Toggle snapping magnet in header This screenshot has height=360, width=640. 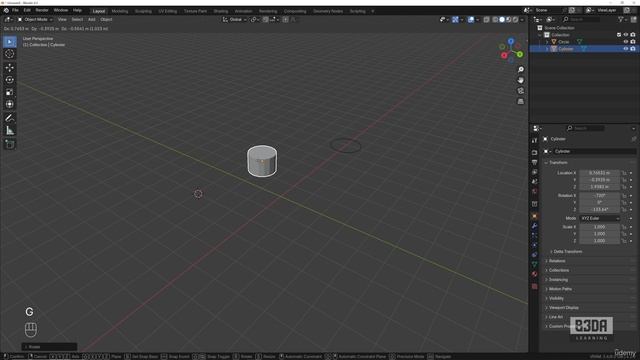coord(265,20)
